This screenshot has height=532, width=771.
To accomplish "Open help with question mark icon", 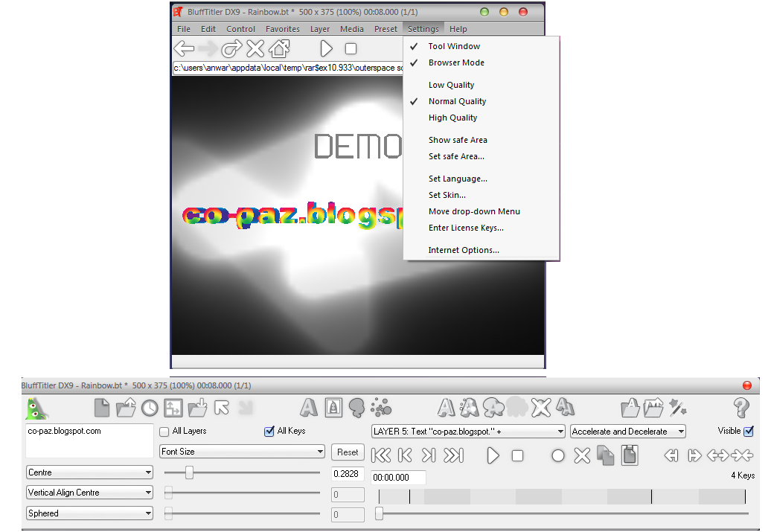I will point(741,408).
